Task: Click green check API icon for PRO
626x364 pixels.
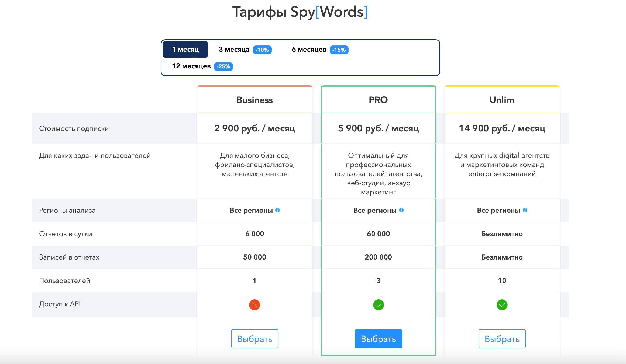Action: point(378,305)
